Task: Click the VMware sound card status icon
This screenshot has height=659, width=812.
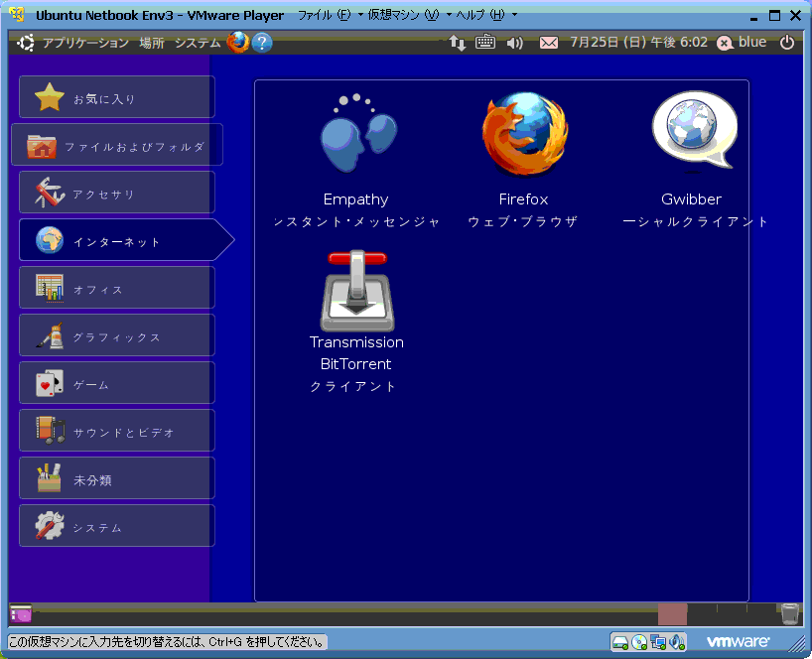Action: [677, 642]
